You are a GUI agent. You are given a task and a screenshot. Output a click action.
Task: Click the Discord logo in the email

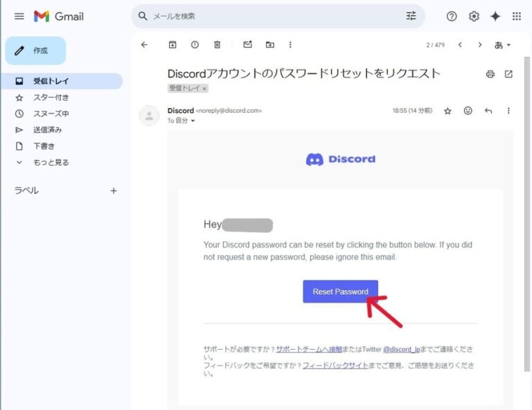[x=341, y=159]
